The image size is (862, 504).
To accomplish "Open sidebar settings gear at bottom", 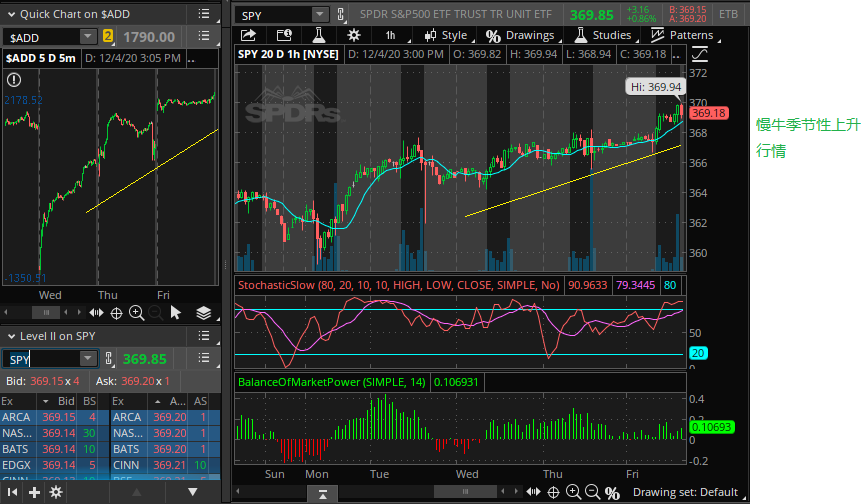I will coord(56,492).
